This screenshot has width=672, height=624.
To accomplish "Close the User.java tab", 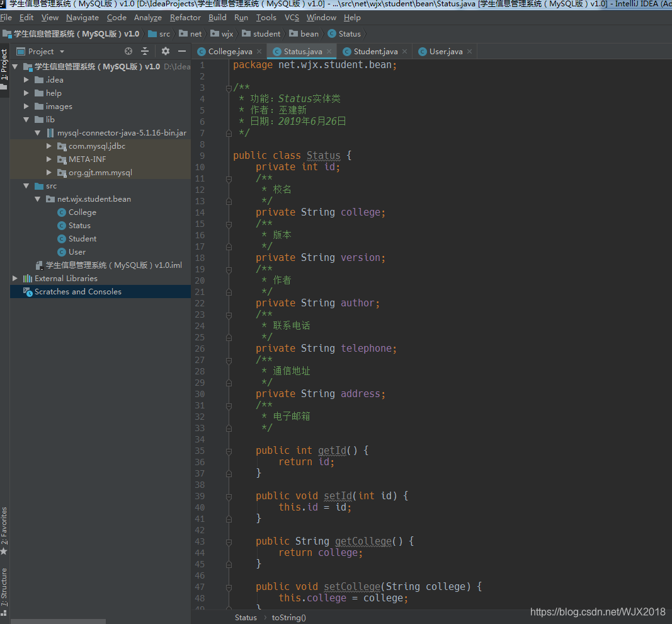I will 470,52.
